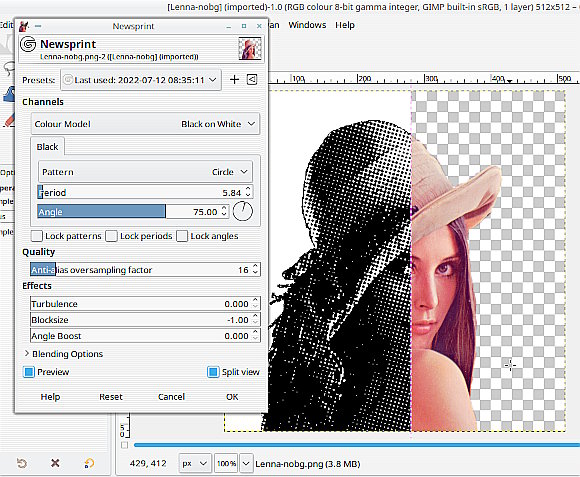This screenshot has height=477, width=580.
Task: Click the GIMP logo icon in dialog titlebar
Action: click(x=24, y=26)
